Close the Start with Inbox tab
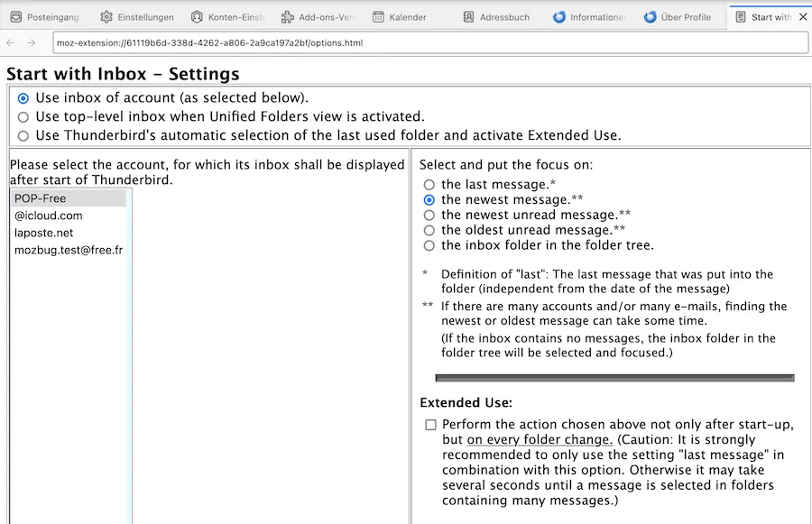 click(803, 17)
